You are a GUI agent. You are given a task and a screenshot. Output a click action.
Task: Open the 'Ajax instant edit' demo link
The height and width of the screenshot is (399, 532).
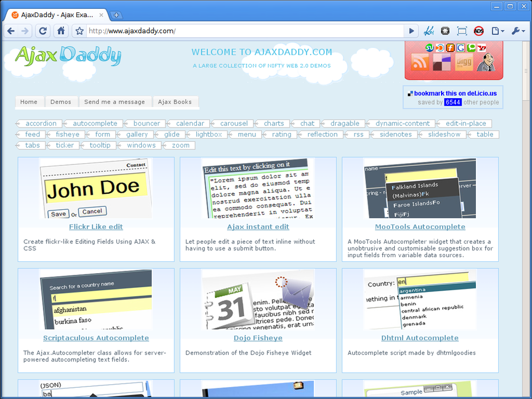coord(258,226)
